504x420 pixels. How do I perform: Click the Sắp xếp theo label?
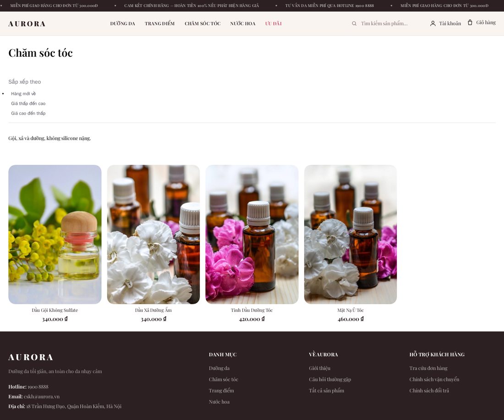[x=25, y=82]
